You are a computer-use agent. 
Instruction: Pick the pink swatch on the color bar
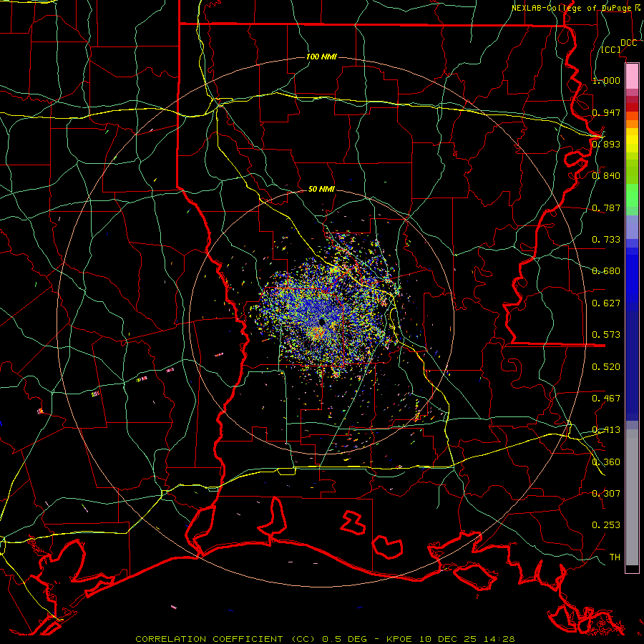632,76
